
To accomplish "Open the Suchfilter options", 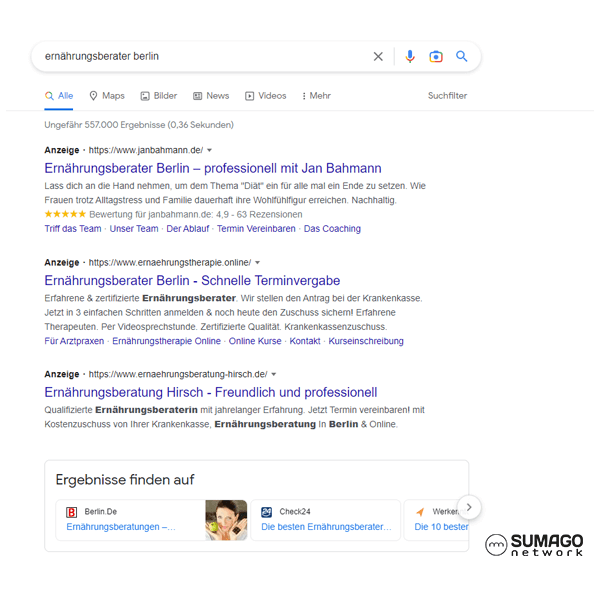I will (x=447, y=96).
